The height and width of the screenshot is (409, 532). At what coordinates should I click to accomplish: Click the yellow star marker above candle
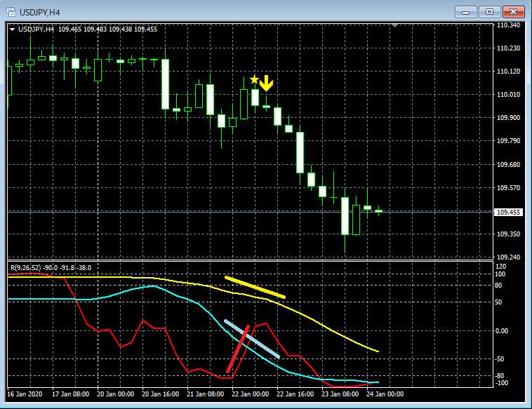click(254, 80)
